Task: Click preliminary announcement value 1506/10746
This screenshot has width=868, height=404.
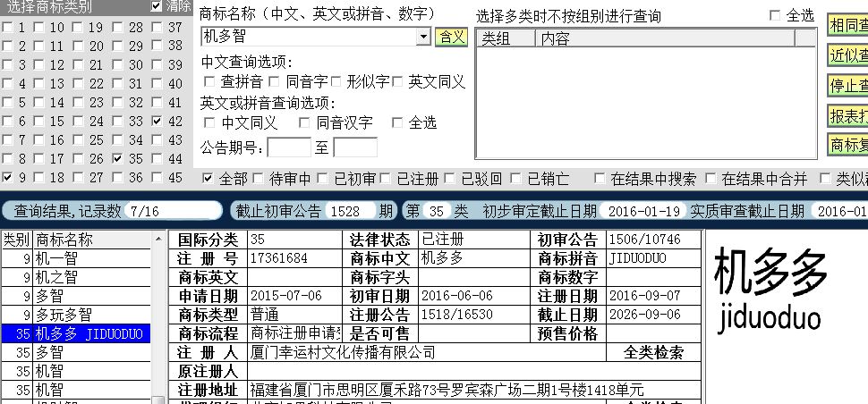Action: point(653,240)
